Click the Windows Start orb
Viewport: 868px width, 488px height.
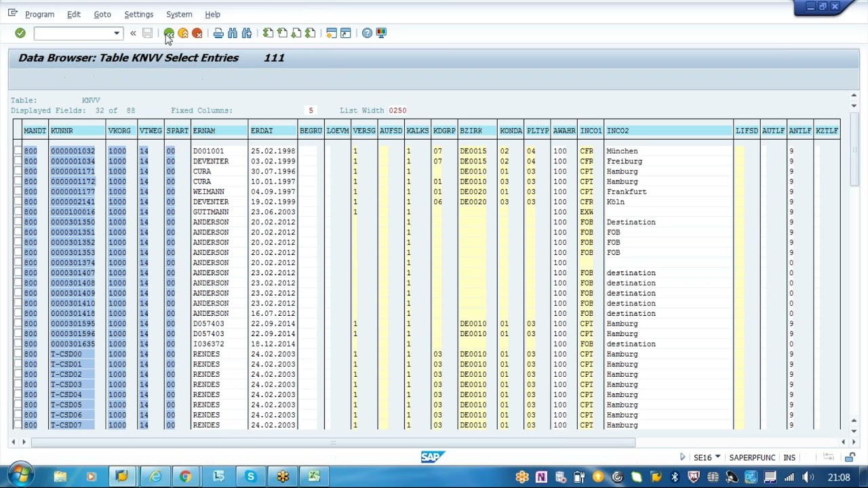pos(20,474)
